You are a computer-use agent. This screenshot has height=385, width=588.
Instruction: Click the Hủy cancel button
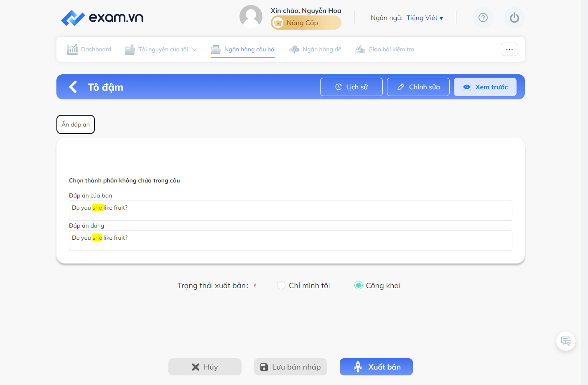click(205, 367)
